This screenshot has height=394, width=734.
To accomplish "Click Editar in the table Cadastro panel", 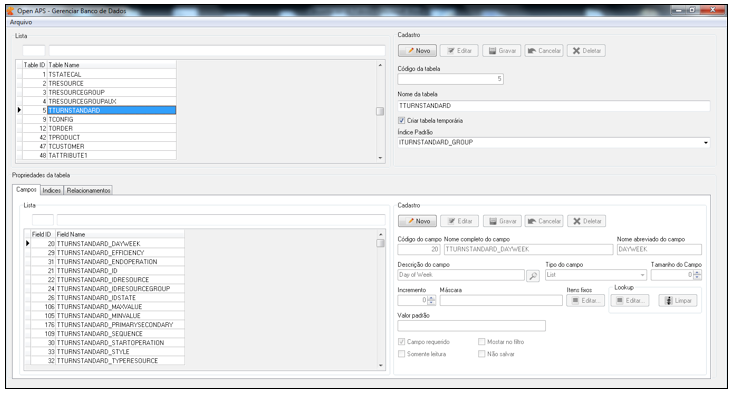I will coord(459,51).
